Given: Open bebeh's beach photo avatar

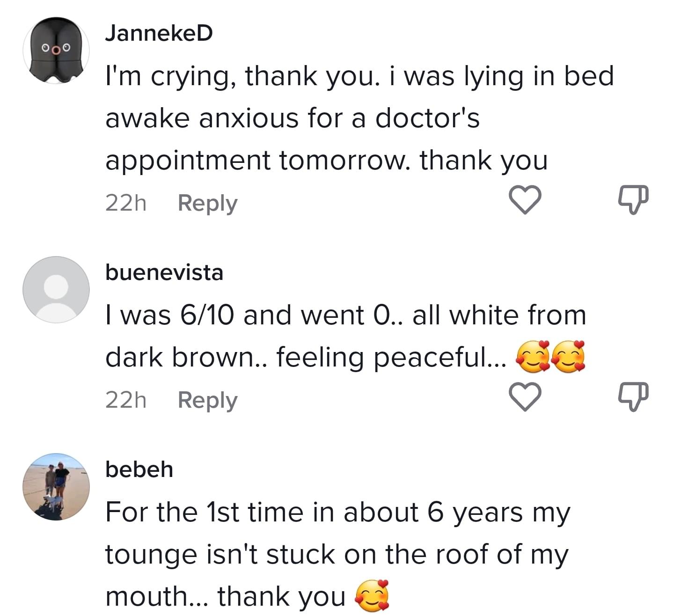Looking at the screenshot, I should pyautogui.click(x=56, y=486).
